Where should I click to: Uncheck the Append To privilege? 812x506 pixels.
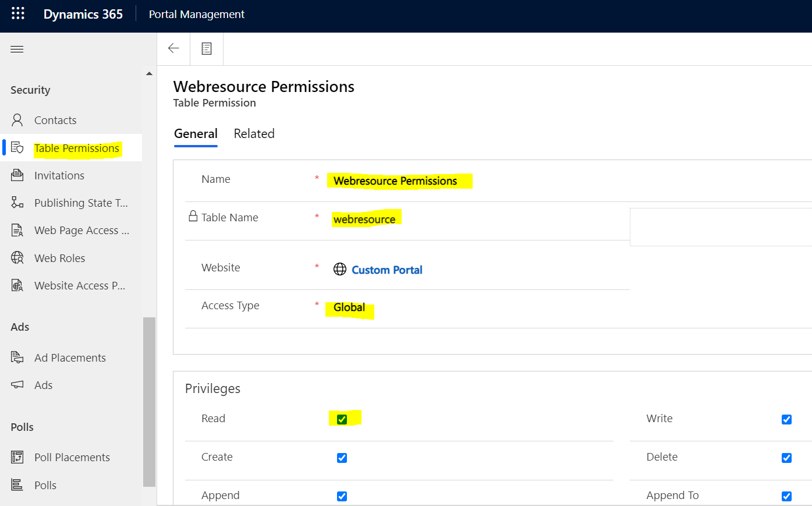point(786,496)
